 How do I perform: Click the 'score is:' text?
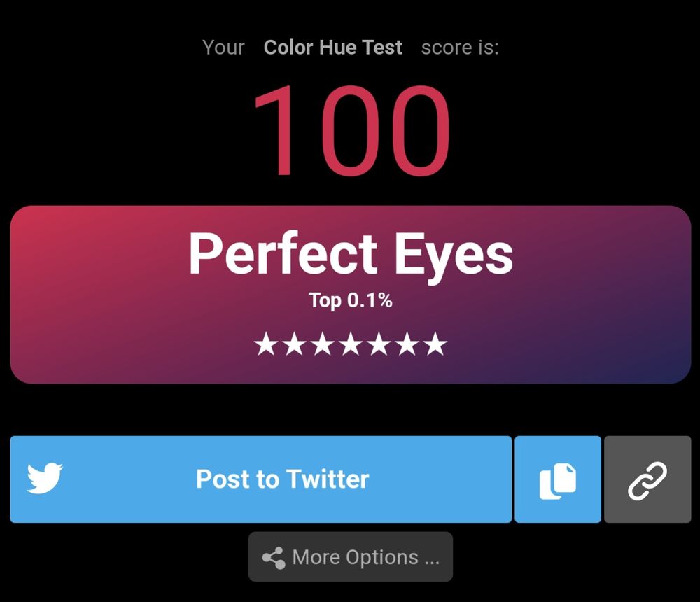[x=460, y=48]
